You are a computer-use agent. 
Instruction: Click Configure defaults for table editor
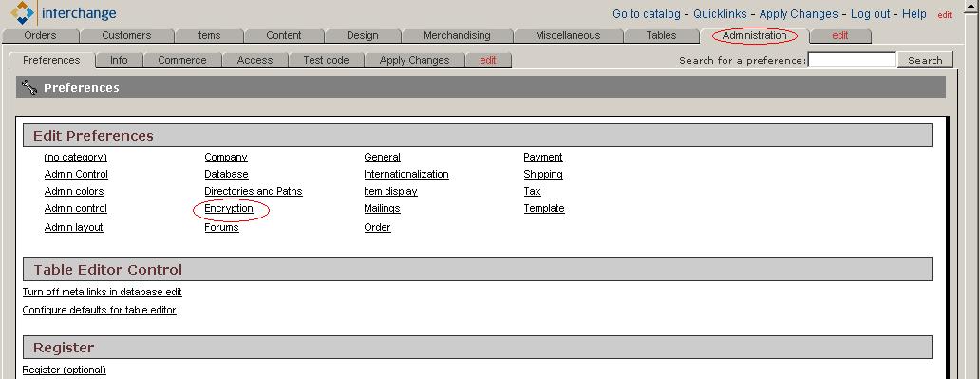(x=100, y=310)
